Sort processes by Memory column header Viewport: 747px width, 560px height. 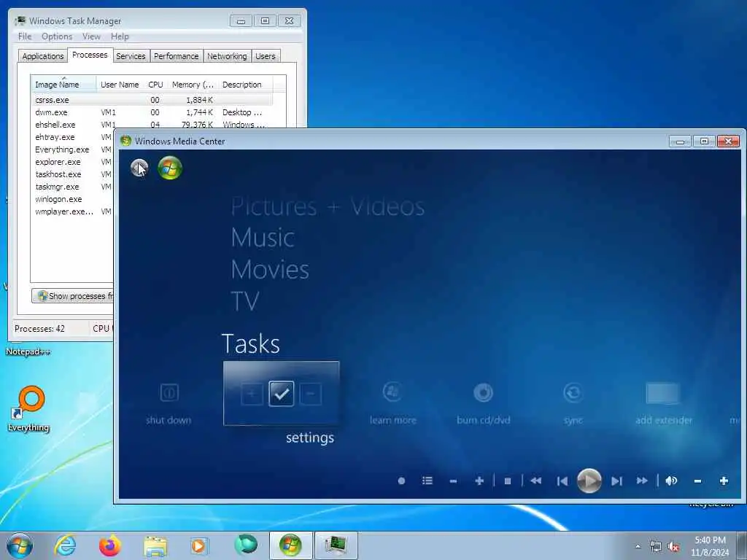pyautogui.click(x=193, y=85)
